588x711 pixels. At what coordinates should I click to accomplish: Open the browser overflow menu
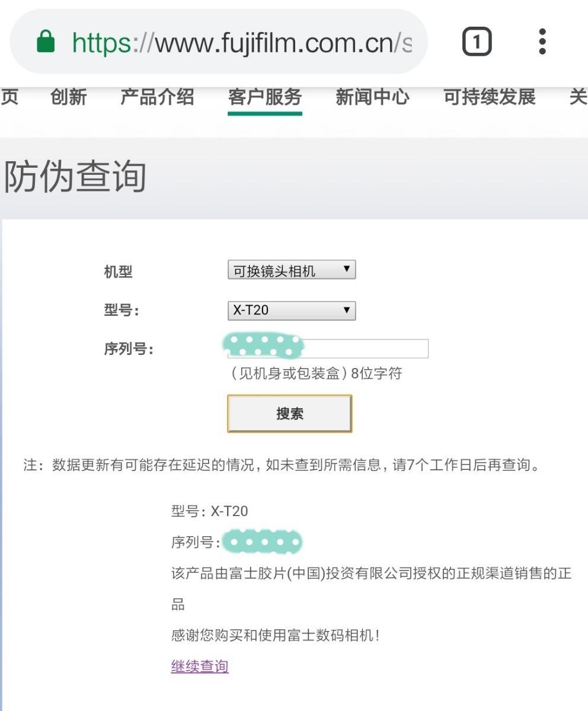pos(542,40)
